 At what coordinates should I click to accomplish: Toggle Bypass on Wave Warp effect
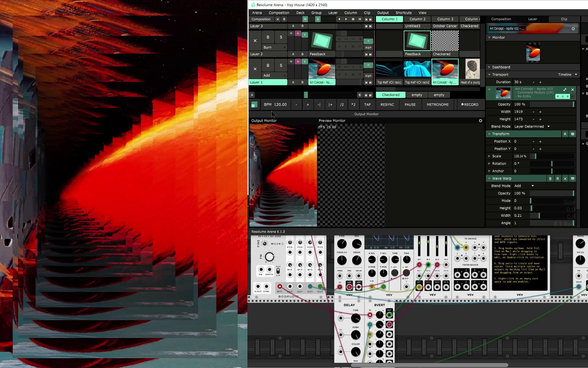click(x=550, y=178)
